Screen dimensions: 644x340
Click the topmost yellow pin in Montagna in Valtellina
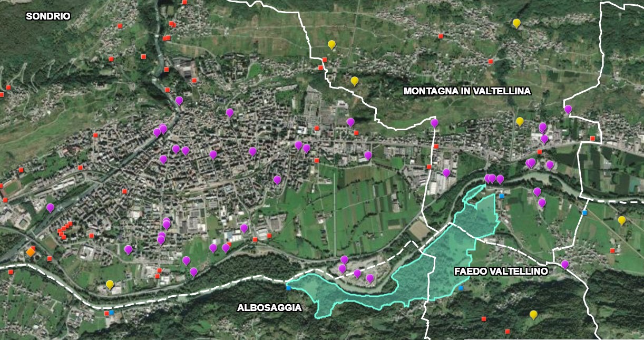pyautogui.click(x=516, y=23)
